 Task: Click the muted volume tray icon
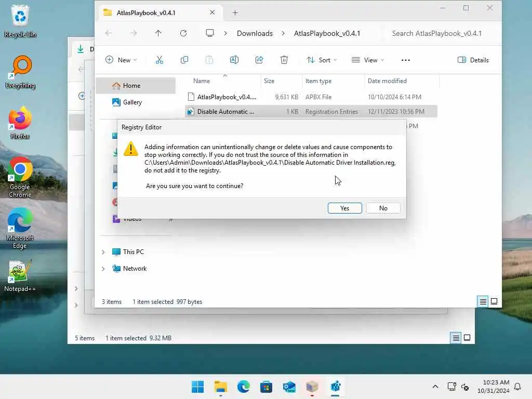click(465, 387)
